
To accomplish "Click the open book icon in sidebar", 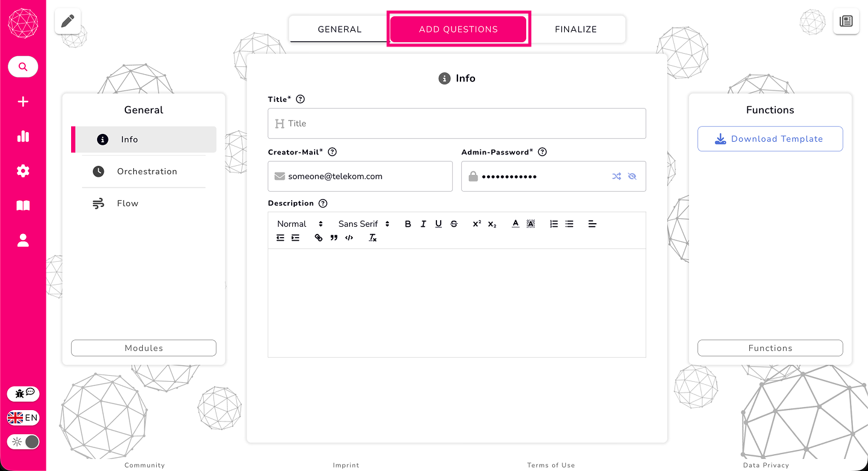I will 23,206.
